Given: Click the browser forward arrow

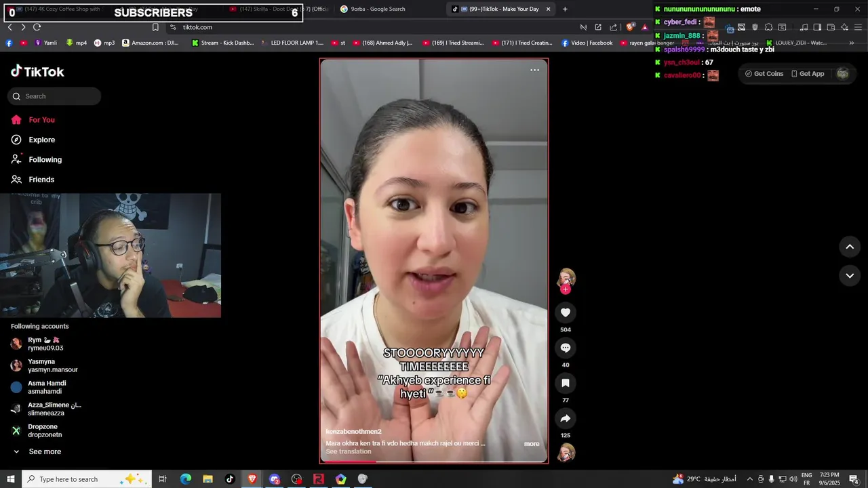Looking at the screenshot, I should 23,27.
